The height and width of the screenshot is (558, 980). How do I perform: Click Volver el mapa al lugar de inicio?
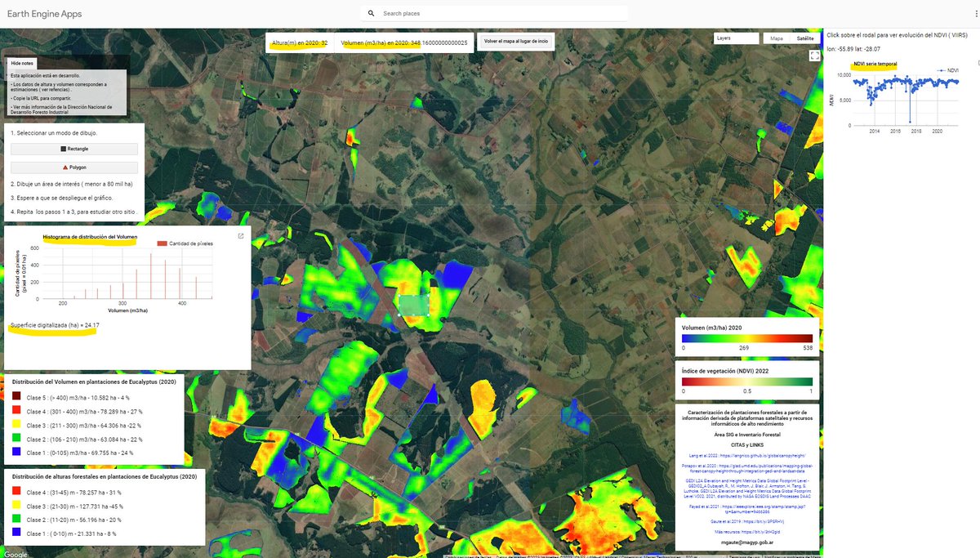pos(516,41)
